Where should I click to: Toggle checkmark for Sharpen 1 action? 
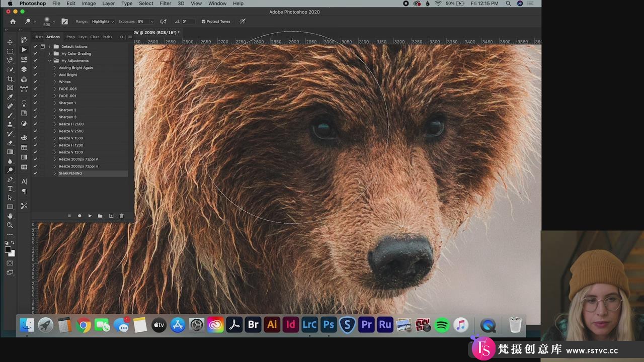(x=35, y=103)
